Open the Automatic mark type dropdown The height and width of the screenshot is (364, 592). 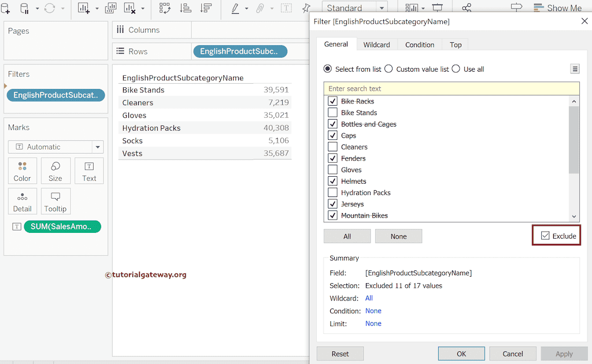coord(98,147)
